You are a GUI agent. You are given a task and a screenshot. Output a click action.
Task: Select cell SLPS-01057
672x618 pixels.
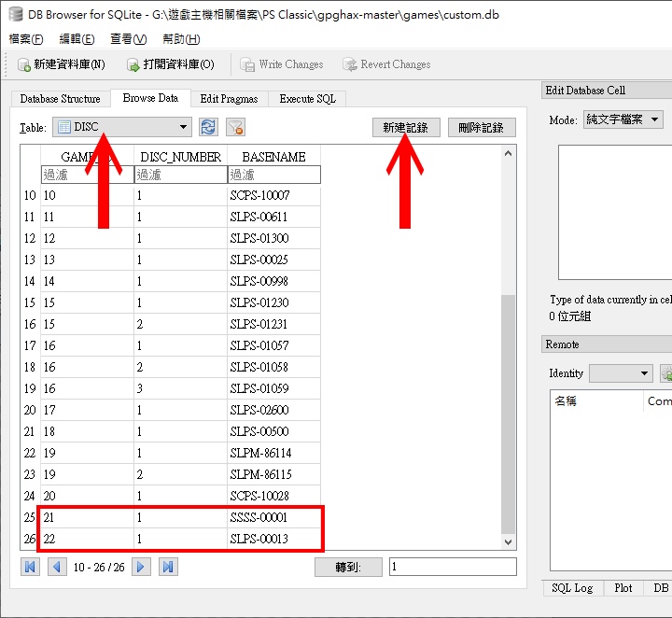[273, 345]
